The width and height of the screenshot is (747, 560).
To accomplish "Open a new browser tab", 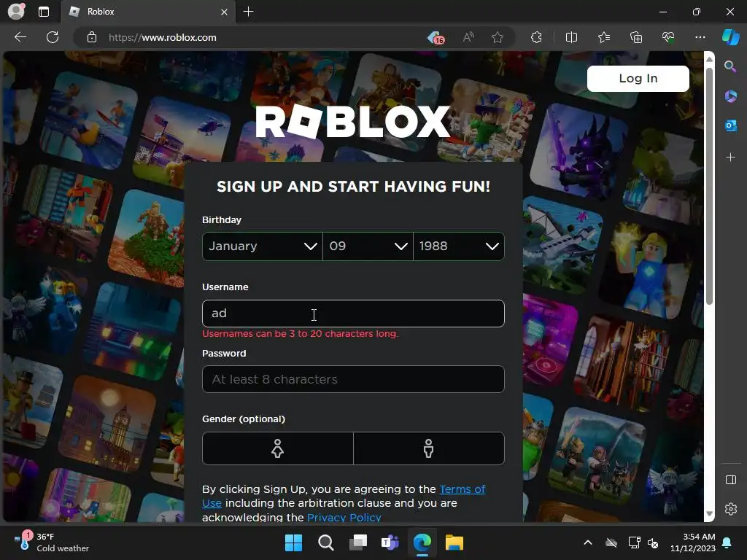I will coord(248,12).
